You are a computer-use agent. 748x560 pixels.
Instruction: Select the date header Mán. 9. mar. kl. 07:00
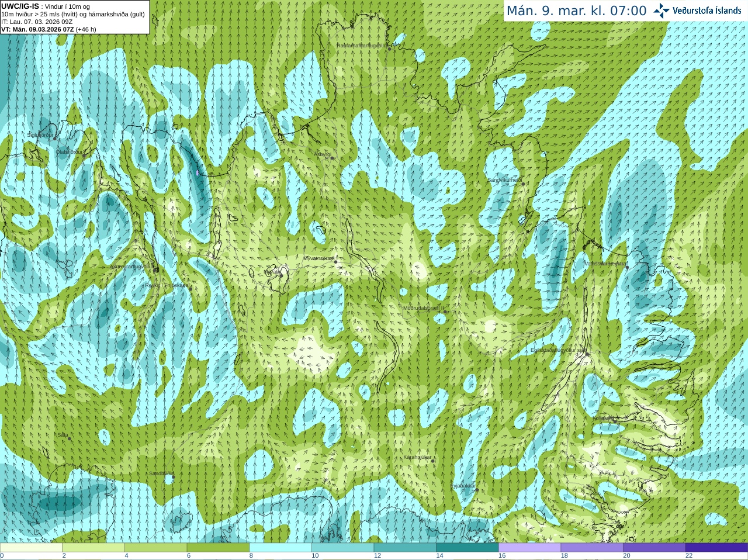(x=576, y=11)
